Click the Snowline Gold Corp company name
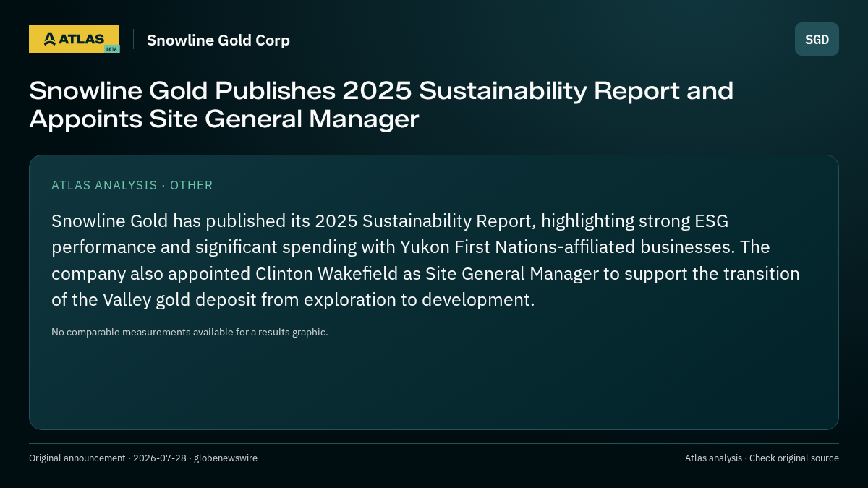Viewport: 868px width, 488px height. (218, 40)
